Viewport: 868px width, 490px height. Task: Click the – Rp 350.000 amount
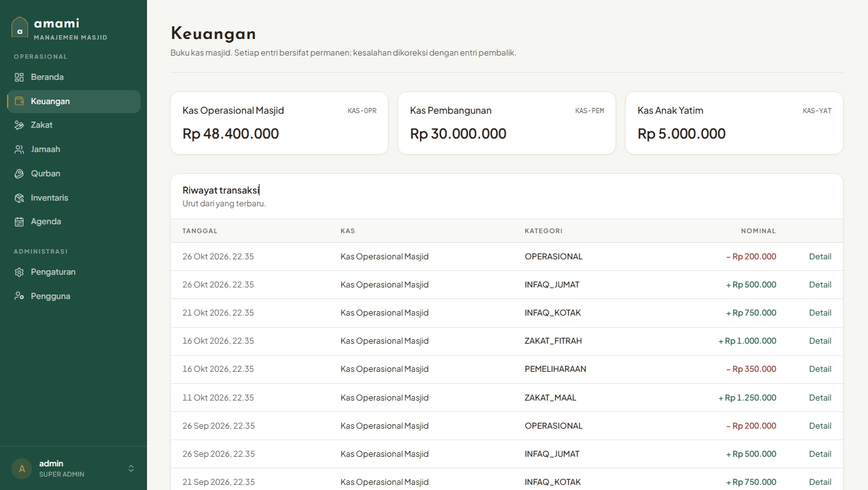[x=751, y=369]
